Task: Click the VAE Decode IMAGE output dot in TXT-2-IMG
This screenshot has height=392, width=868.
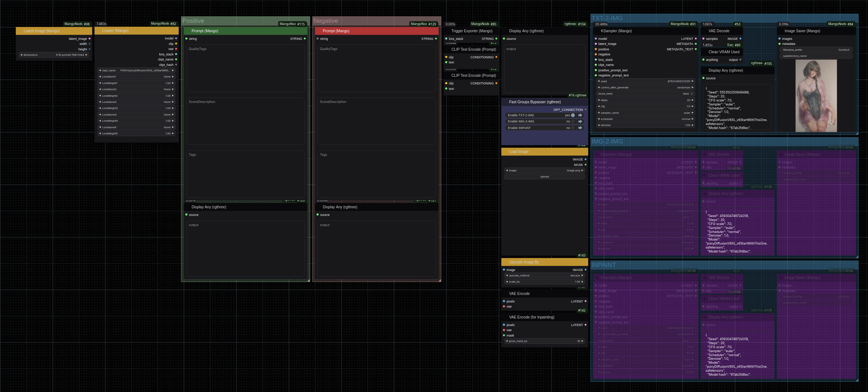Action: pos(740,39)
